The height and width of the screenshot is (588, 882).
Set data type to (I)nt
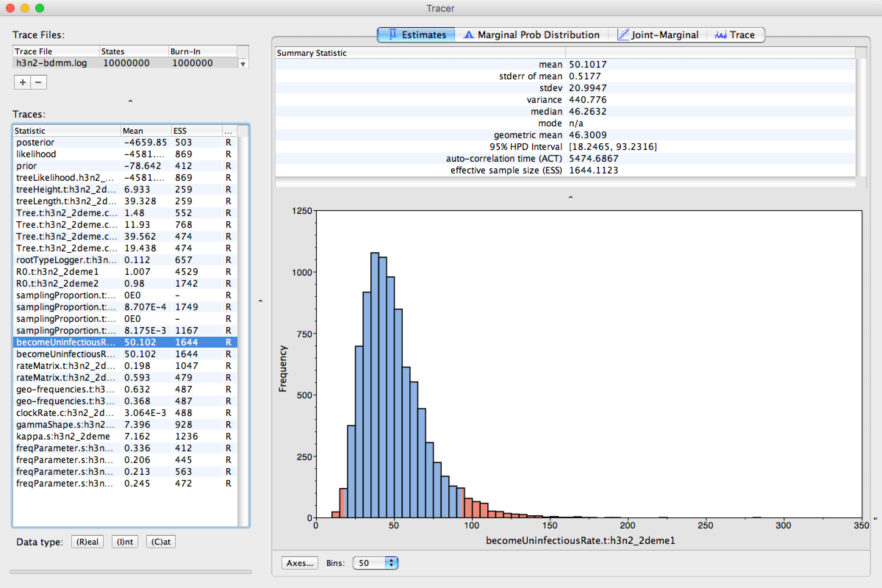(x=125, y=542)
